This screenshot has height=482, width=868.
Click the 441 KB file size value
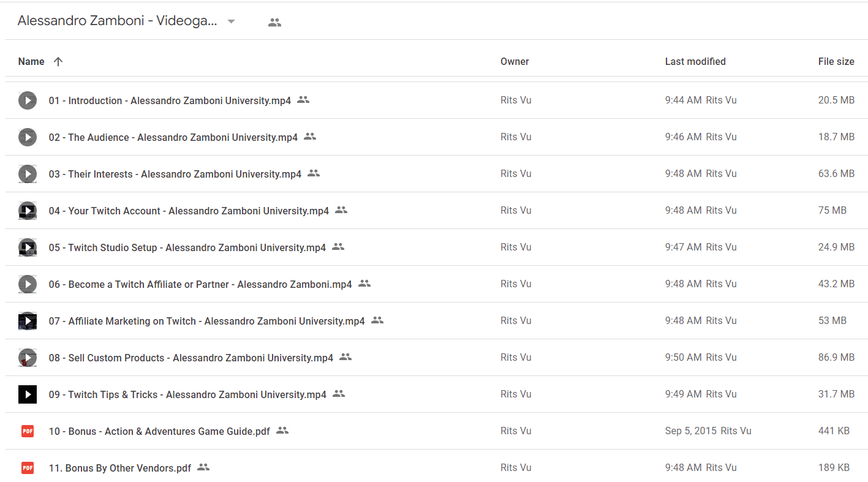834,431
